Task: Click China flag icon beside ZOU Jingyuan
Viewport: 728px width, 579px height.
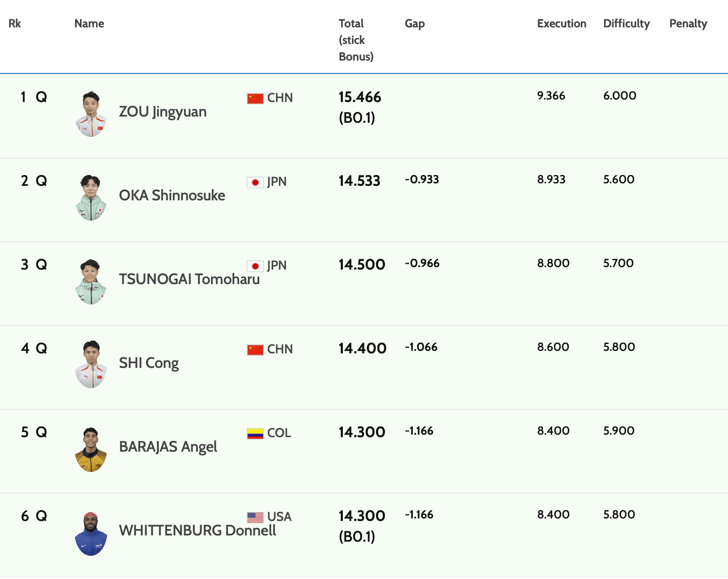Action: 255,98
